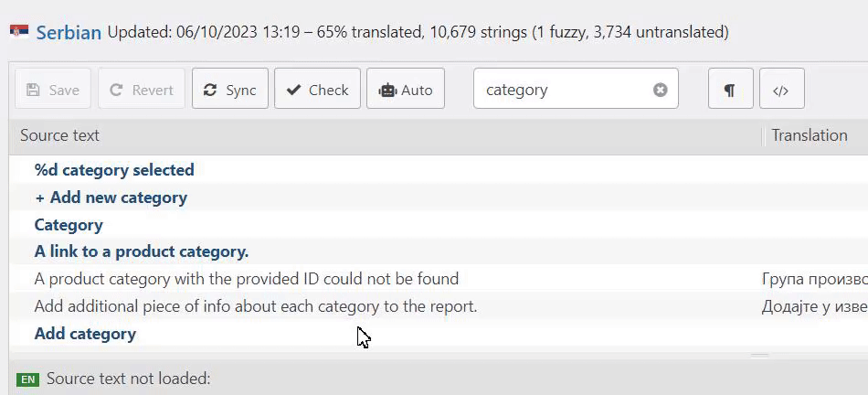Toggle invisible characters paragraph icon
The image size is (868, 395).
(730, 89)
